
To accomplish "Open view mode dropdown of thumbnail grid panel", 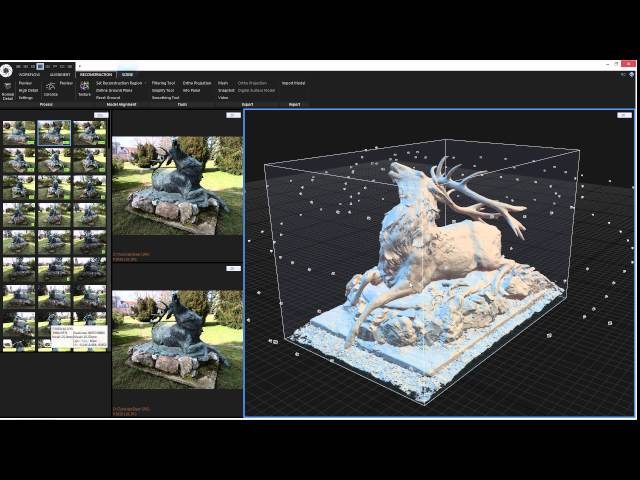I will pyautogui.click(x=101, y=115).
